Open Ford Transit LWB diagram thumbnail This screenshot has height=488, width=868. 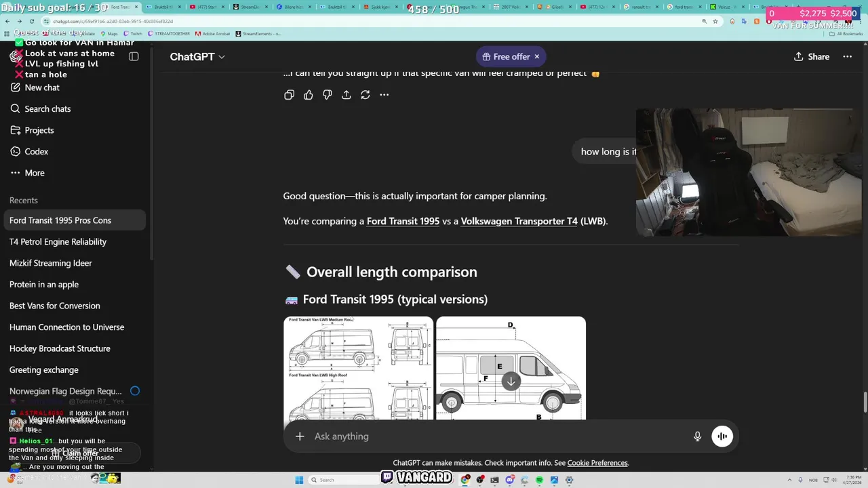click(x=358, y=368)
